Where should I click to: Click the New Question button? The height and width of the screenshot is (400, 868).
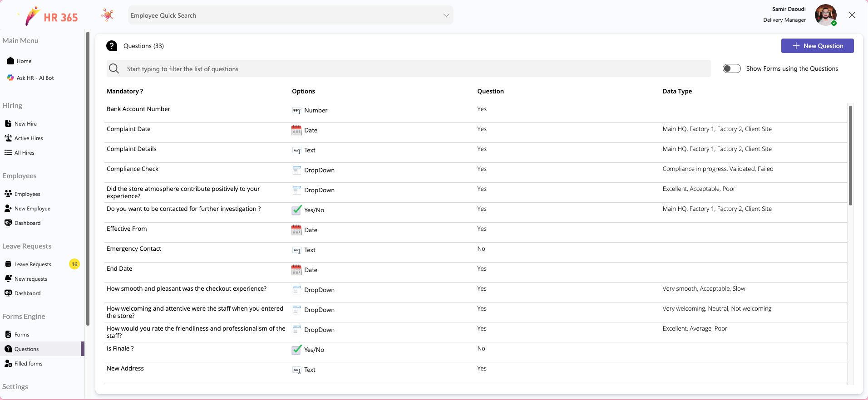point(817,46)
